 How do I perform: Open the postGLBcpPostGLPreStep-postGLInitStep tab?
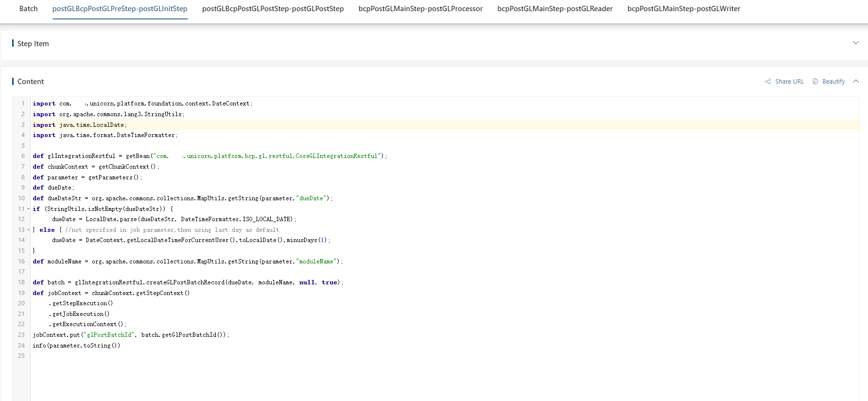[x=120, y=9]
